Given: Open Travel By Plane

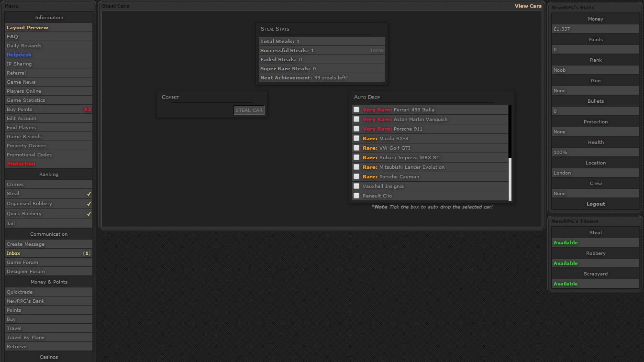Looking at the screenshot, I should (48, 338).
